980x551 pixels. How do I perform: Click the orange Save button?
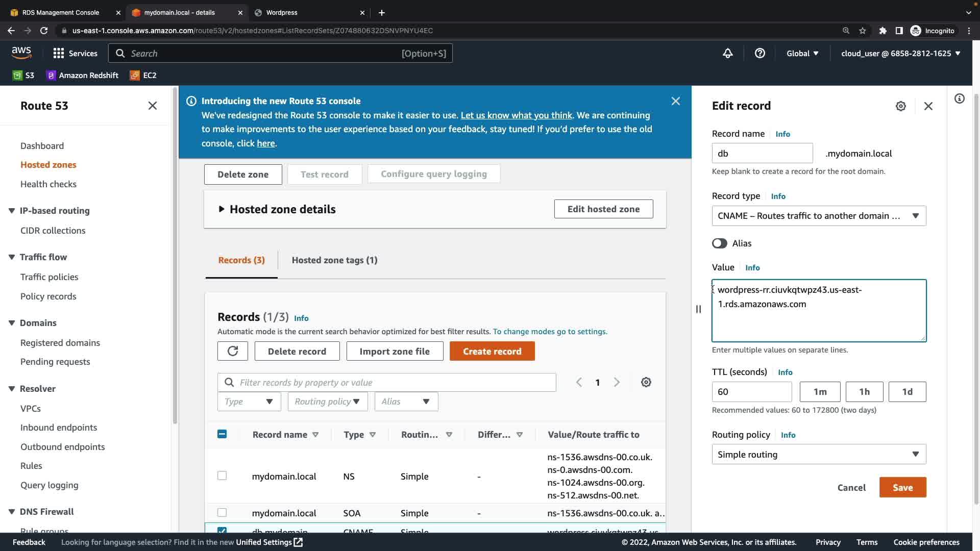[x=902, y=487]
